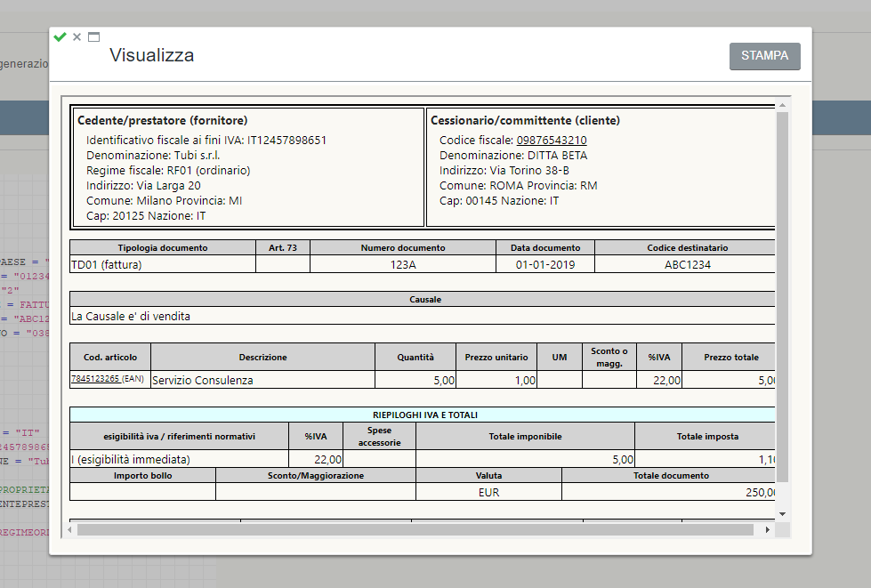Click recipient code cell 'ABC1234'

click(687, 265)
